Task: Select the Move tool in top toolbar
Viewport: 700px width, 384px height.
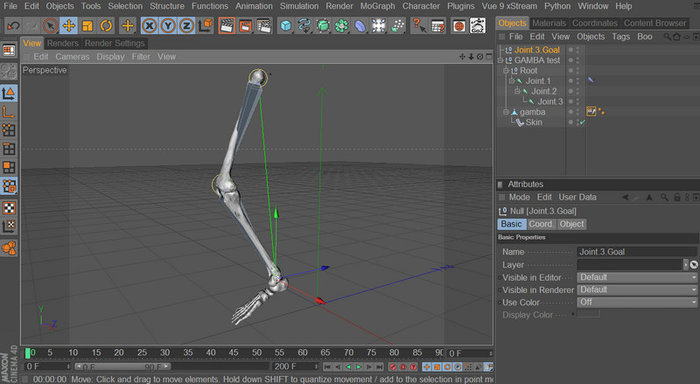Action: click(x=69, y=25)
